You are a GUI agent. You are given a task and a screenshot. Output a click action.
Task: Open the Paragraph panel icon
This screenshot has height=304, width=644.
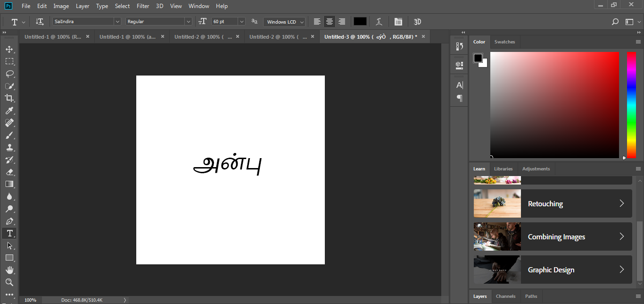tap(459, 98)
